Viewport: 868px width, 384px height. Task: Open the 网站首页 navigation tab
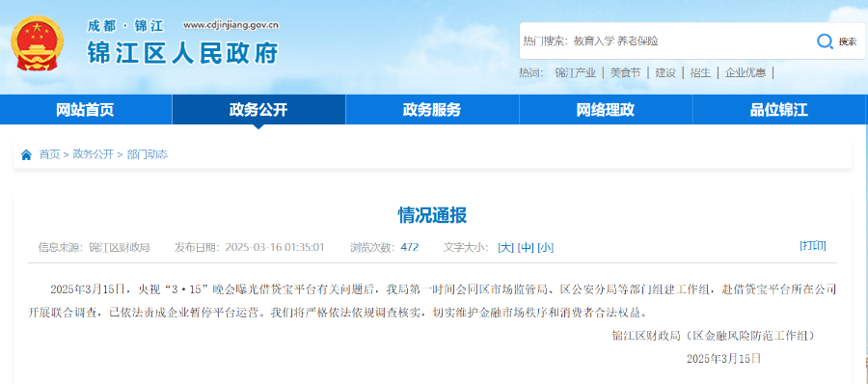click(85, 110)
